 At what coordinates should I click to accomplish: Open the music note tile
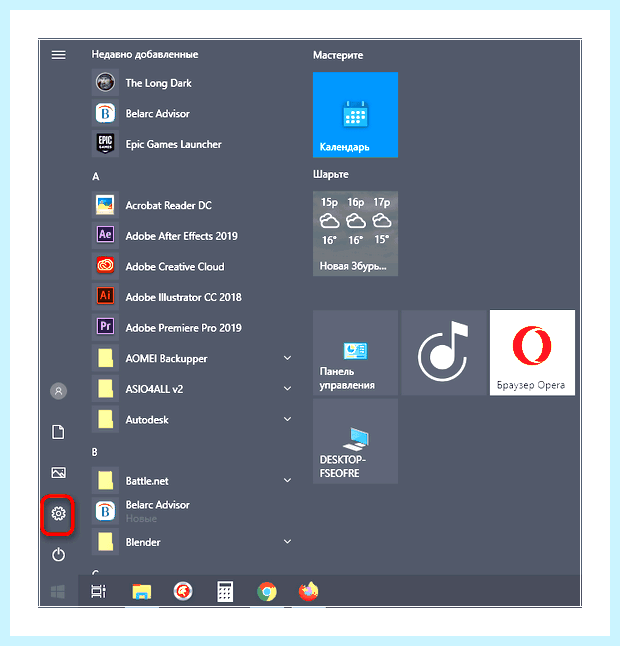pyautogui.click(x=444, y=353)
